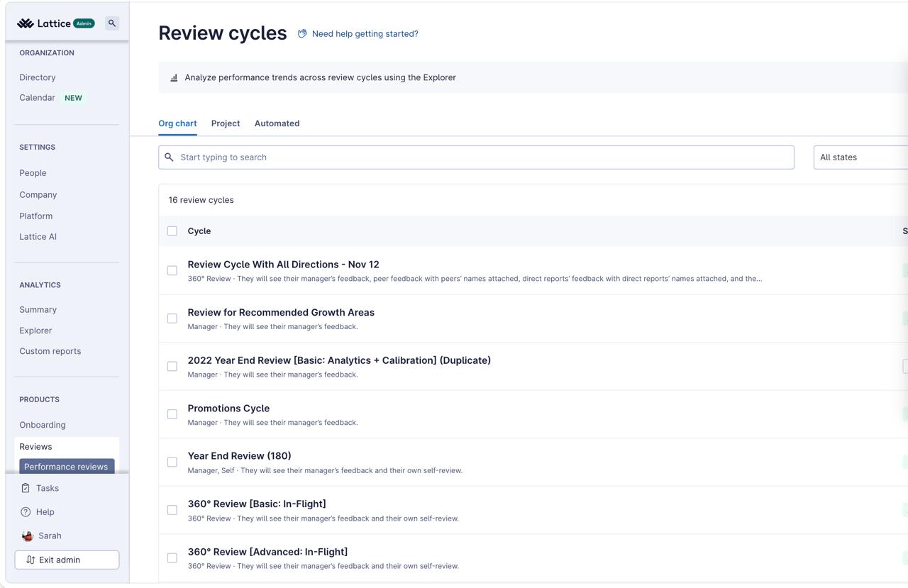
Task: Check the Promotions Cycle checkbox
Action: pyautogui.click(x=172, y=414)
